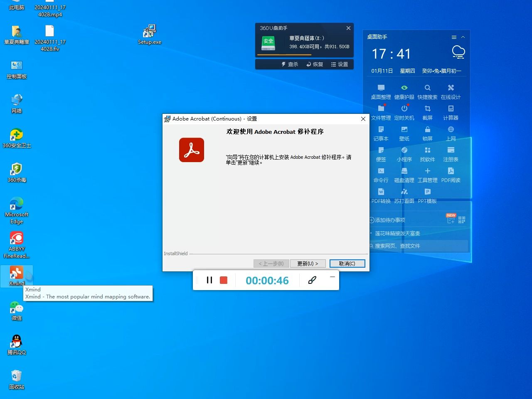
Task: Pause the screen recording
Action: [x=209, y=280]
